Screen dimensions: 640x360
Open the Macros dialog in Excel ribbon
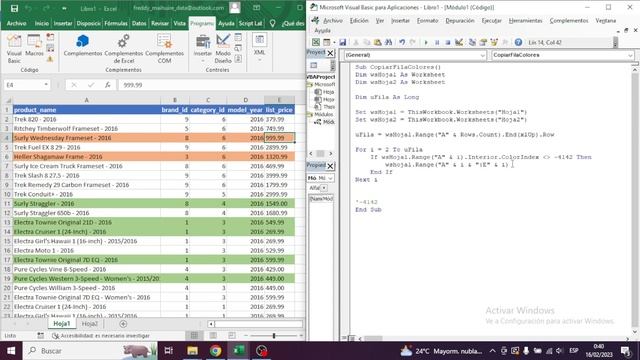pos(34,45)
